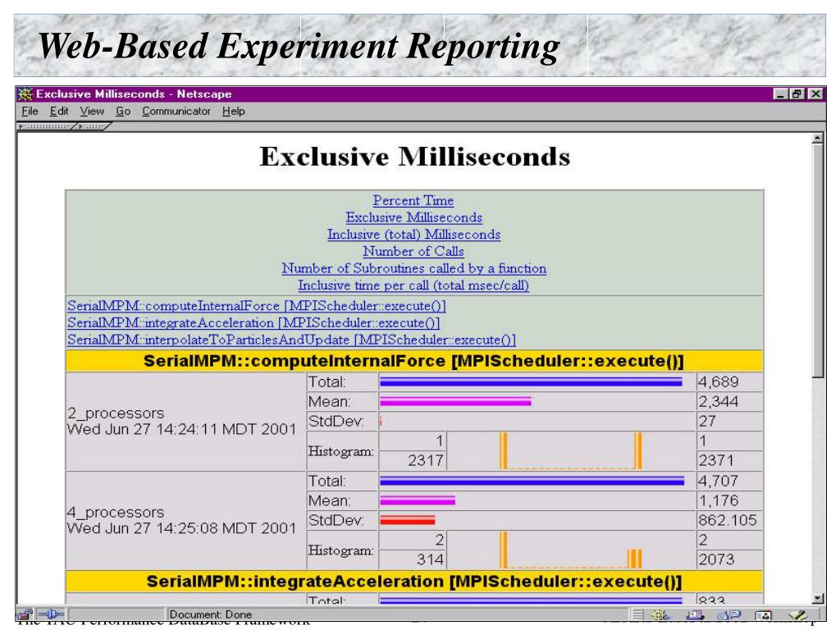
Task: Open the View menu
Action: pyautogui.click(x=92, y=111)
